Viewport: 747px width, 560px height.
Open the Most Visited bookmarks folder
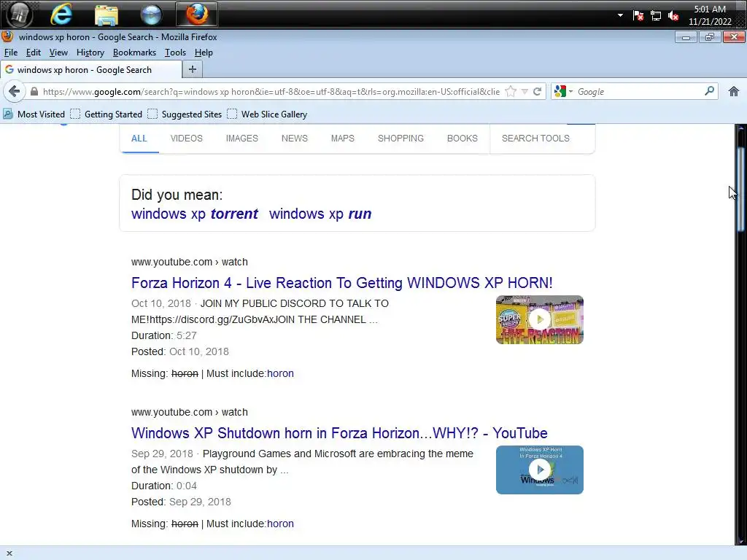coord(34,114)
